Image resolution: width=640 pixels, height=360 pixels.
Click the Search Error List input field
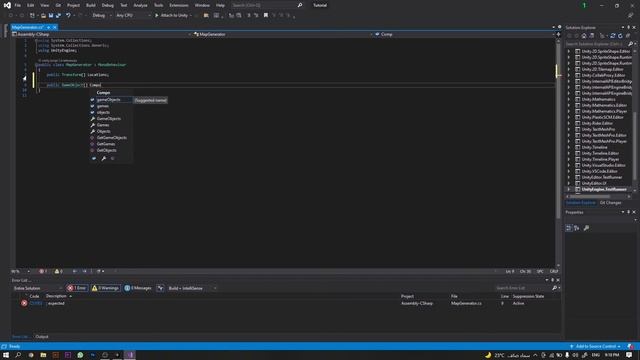click(x=523, y=288)
